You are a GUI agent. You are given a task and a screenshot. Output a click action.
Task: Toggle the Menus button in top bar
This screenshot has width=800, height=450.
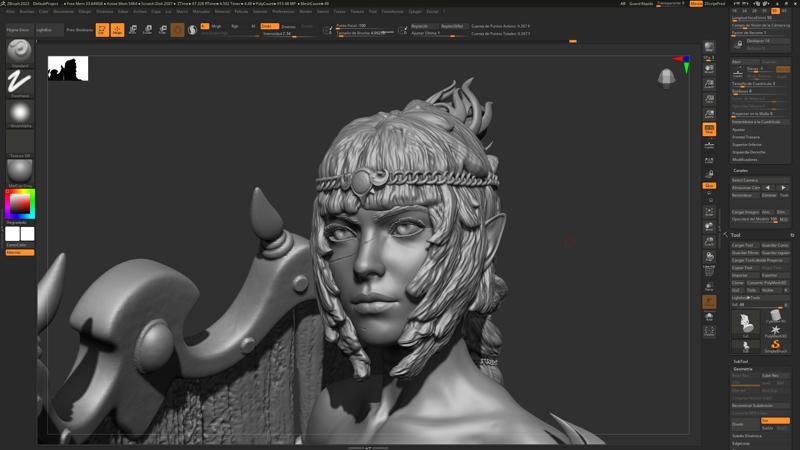696,4
